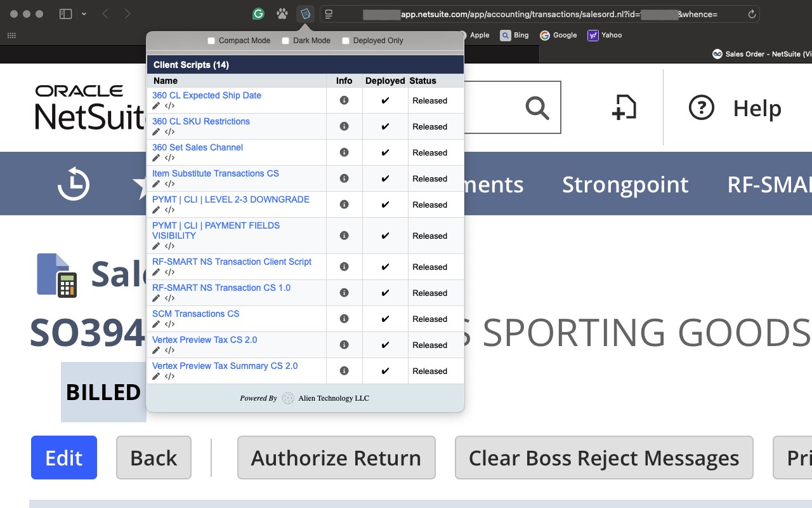Screen dimensions: 812x508
Task: Show info for Vertex Preview Tax Summary CS 2.0
Action: 344,371
